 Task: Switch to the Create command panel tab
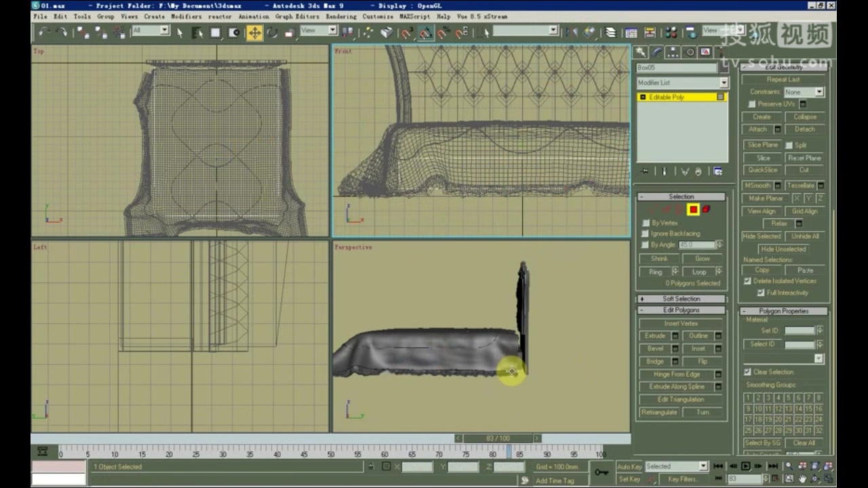(640, 52)
